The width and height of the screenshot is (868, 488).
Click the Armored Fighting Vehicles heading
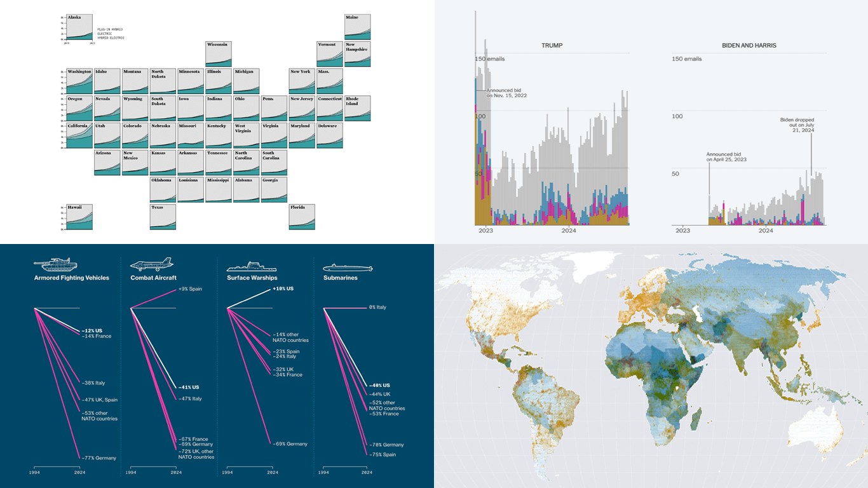[x=71, y=278]
